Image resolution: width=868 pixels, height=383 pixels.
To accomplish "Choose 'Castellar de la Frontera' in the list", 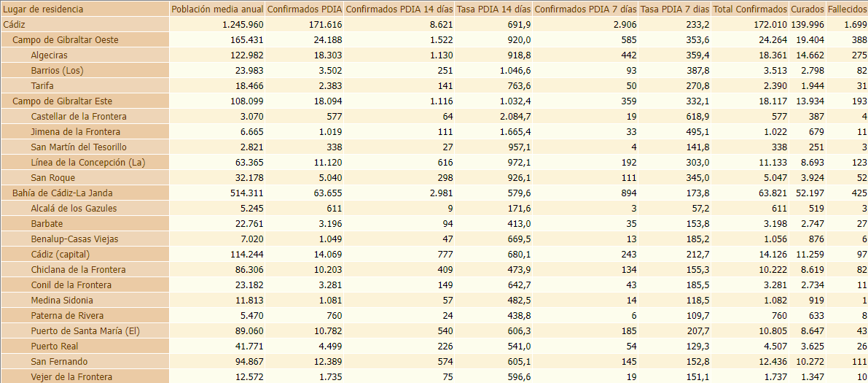I will (x=79, y=117).
